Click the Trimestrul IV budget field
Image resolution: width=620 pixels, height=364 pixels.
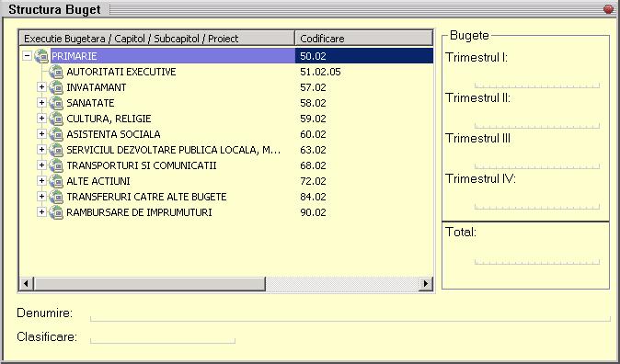537,201
